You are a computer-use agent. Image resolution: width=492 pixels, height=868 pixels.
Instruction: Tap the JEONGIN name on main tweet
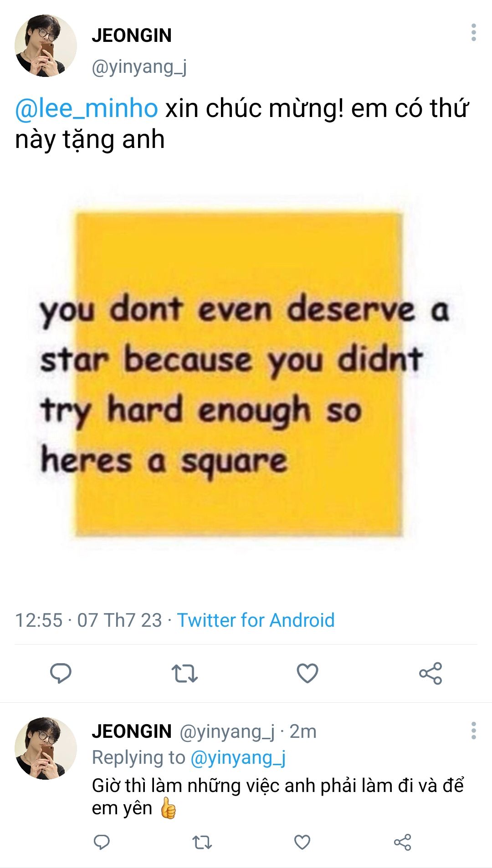pyautogui.click(x=132, y=35)
